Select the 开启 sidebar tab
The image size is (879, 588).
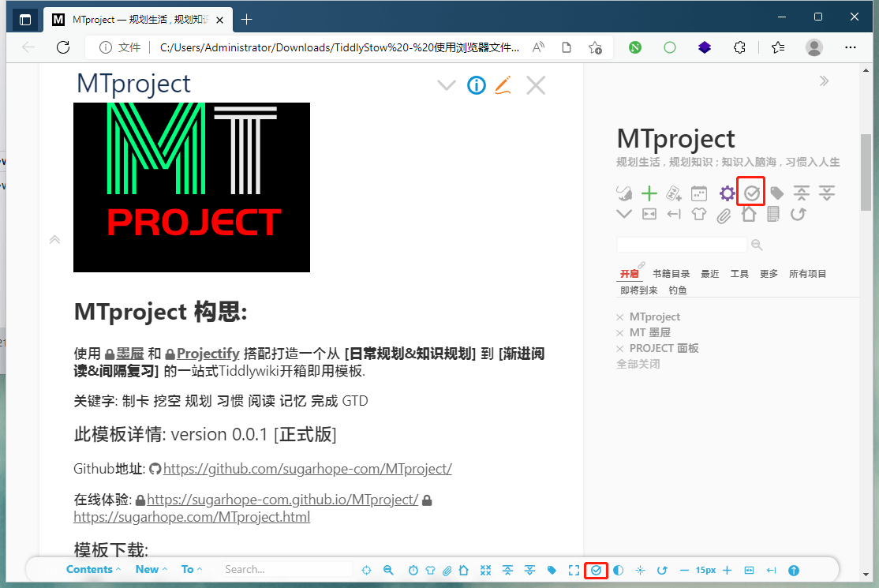[x=629, y=274]
